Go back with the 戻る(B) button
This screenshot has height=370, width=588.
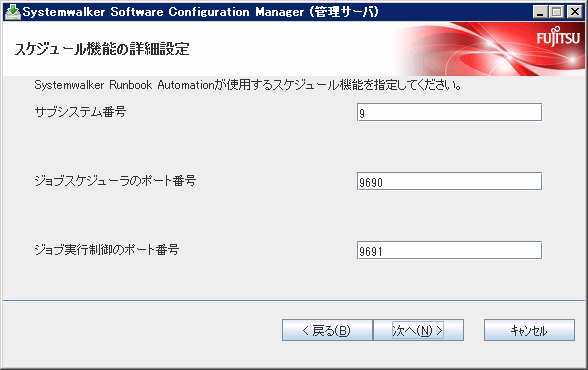pos(327,330)
